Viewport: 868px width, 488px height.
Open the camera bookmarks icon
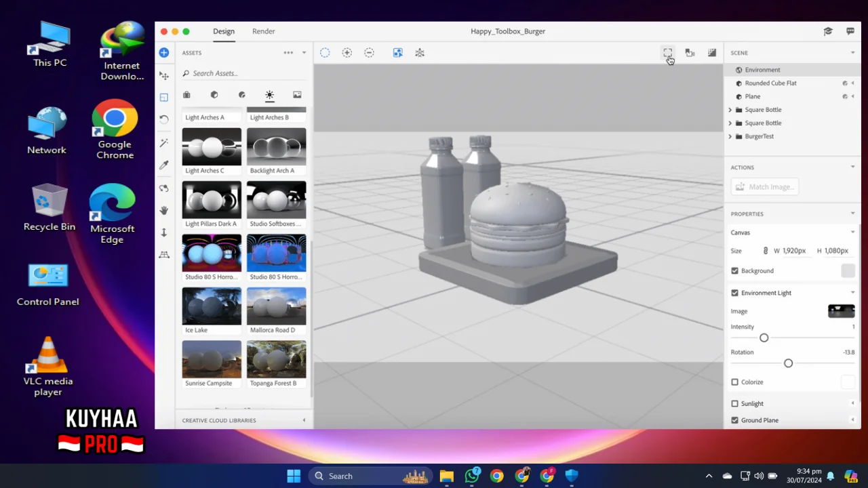(690, 53)
